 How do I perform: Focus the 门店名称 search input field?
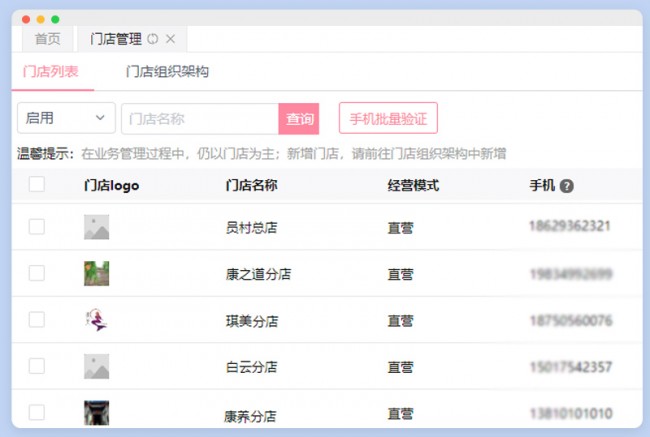coord(200,119)
